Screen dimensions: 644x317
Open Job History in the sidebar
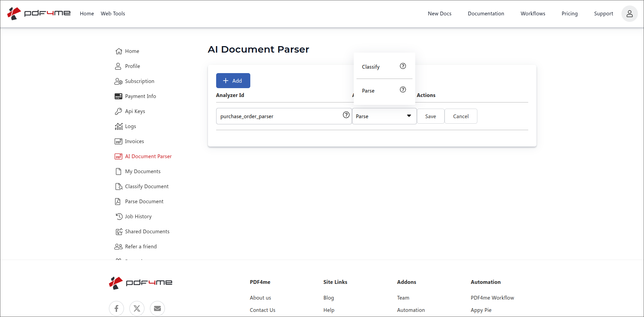coord(138,217)
